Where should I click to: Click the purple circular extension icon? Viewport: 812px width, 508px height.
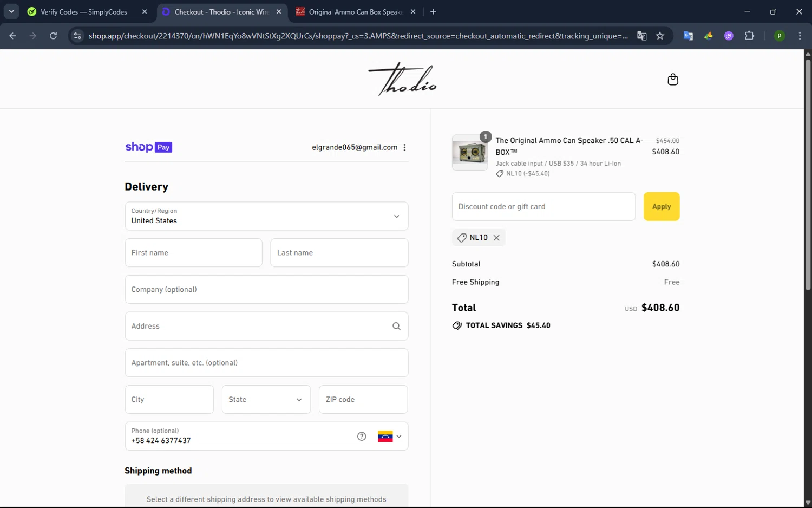point(729,36)
